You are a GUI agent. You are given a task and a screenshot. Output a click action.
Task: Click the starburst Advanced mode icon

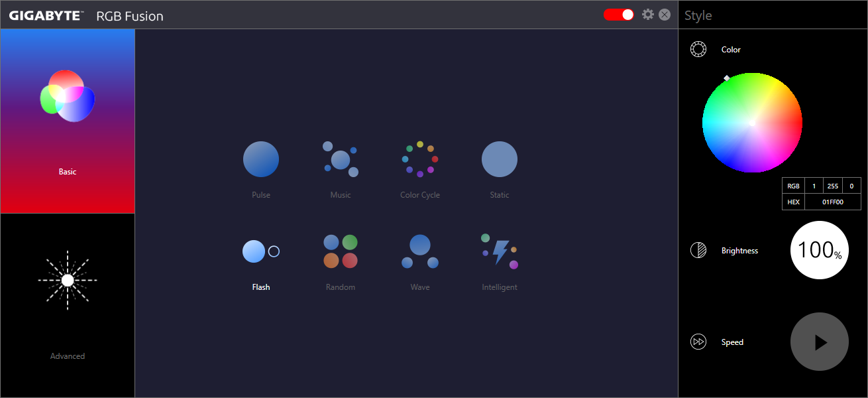[x=68, y=280]
